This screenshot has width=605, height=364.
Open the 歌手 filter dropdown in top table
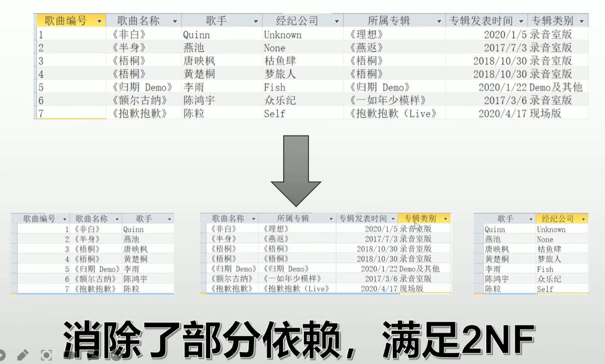pyautogui.click(x=256, y=21)
